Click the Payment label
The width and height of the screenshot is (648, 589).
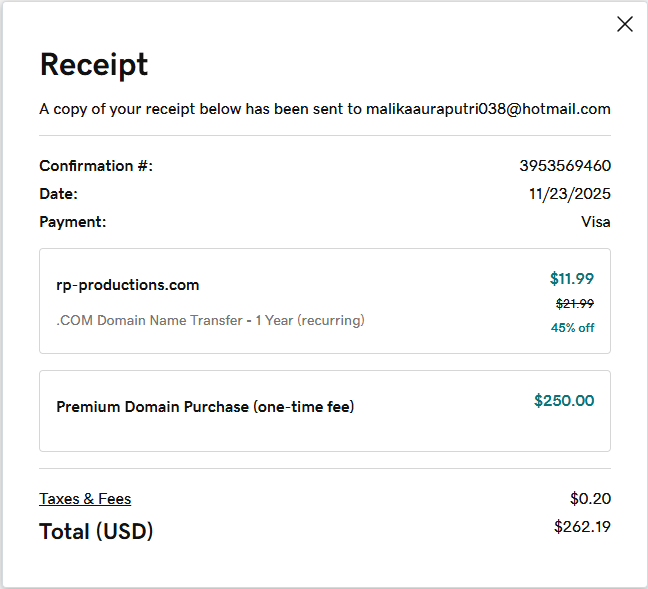[72, 222]
